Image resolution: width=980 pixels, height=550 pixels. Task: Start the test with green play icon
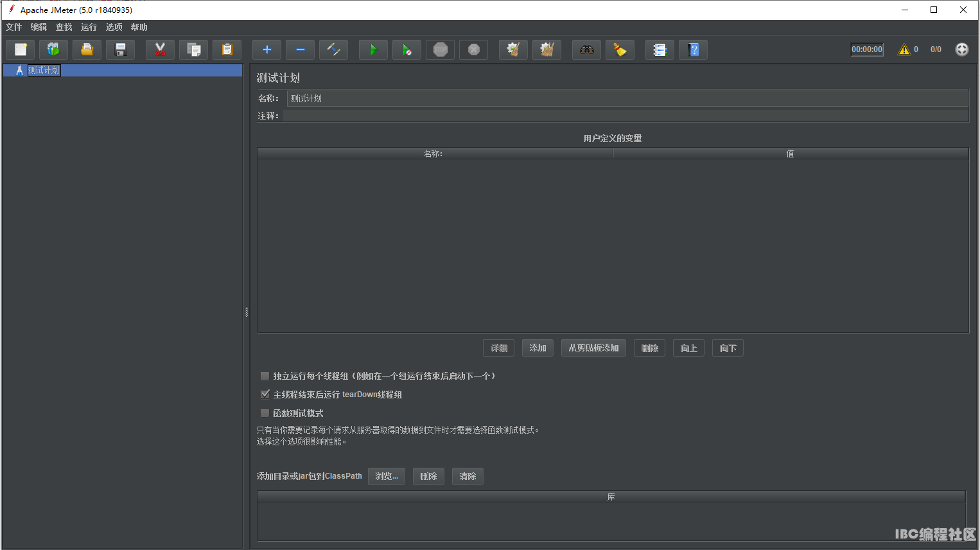374,49
